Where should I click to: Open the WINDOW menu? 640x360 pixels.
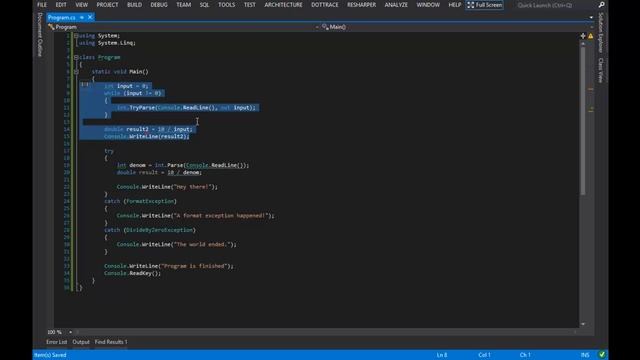pos(428,5)
